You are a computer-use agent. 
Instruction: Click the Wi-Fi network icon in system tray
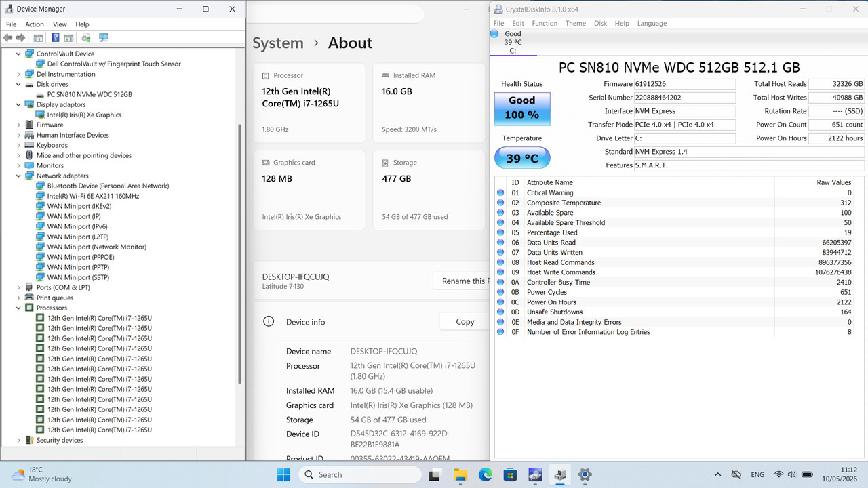[x=779, y=474]
